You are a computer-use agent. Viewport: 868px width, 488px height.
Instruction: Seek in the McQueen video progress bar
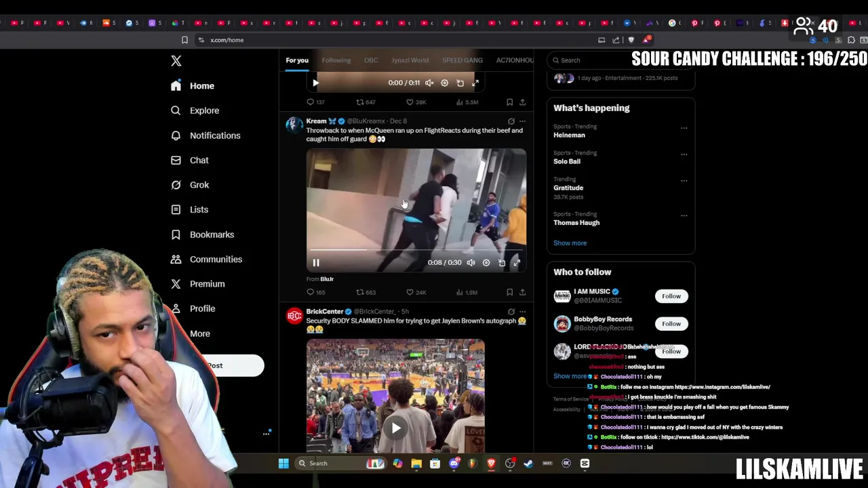pyautogui.click(x=416, y=250)
